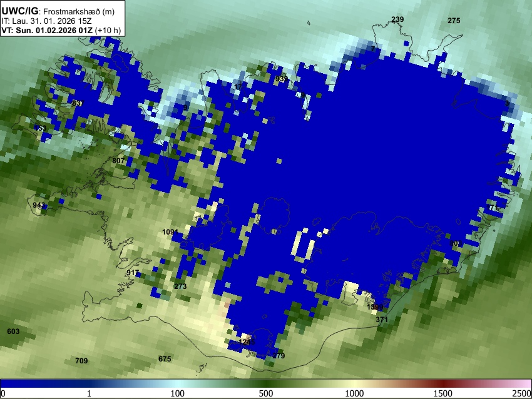Click the 807 value on the map
Screen dimensions: 532x399
point(118,160)
